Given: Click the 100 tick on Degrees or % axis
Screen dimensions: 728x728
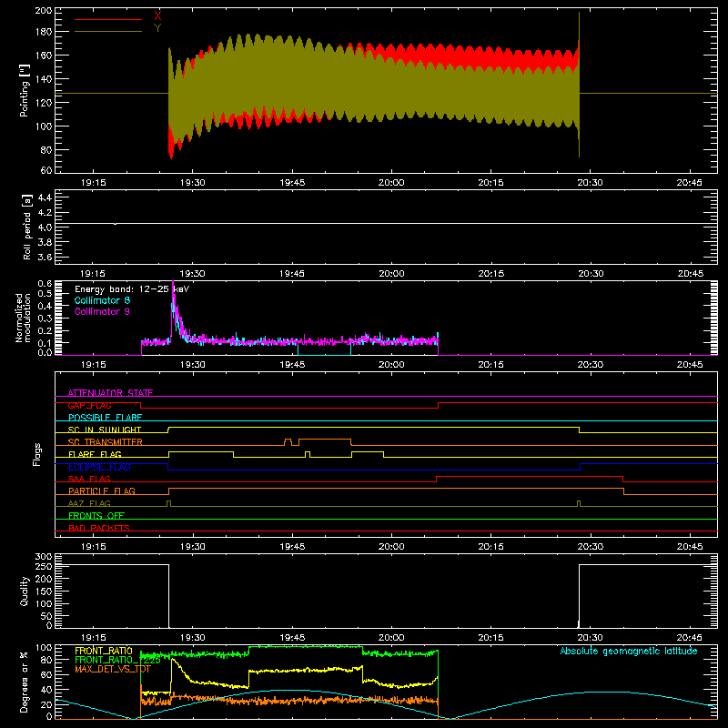Looking at the screenshot, I should pos(44,648).
